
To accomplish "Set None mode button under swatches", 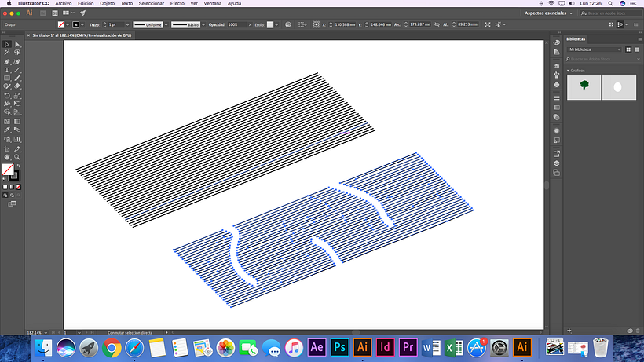I will pos(19,187).
